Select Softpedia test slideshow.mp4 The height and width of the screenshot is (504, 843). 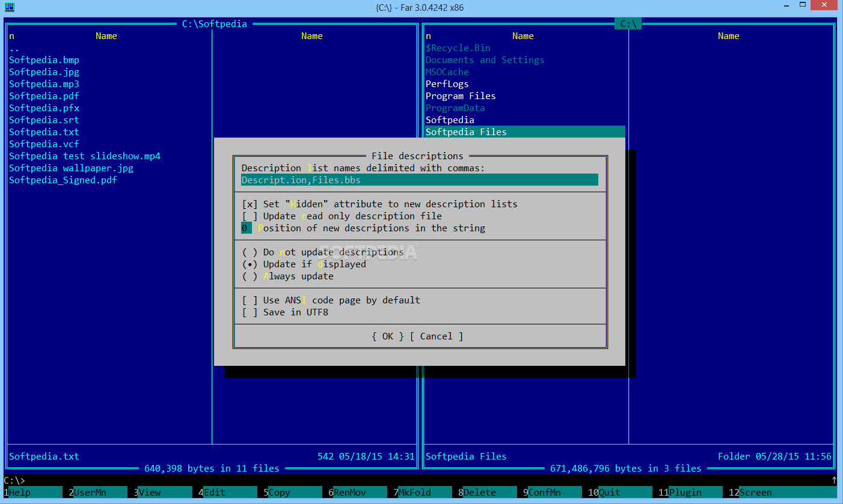85,156
